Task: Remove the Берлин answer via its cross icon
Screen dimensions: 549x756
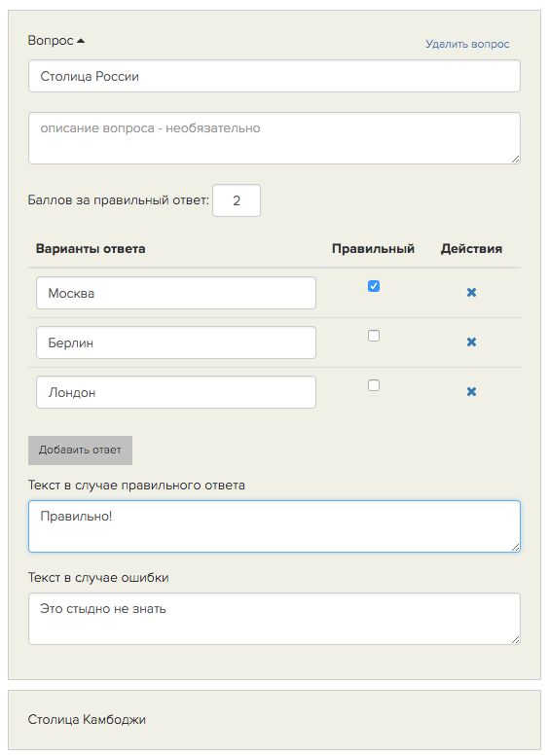Action: pos(471,342)
